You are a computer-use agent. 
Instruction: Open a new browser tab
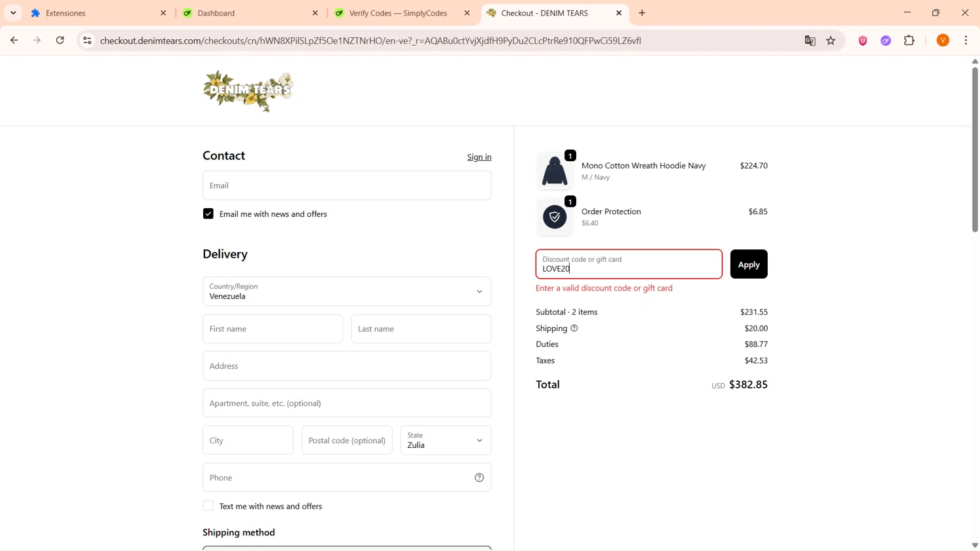click(x=642, y=13)
